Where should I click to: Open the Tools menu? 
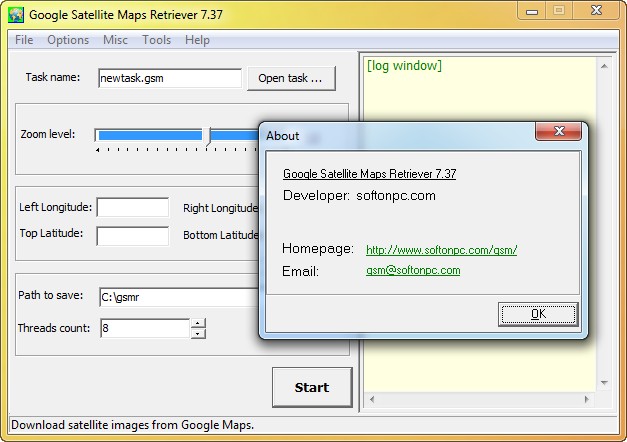pos(156,40)
